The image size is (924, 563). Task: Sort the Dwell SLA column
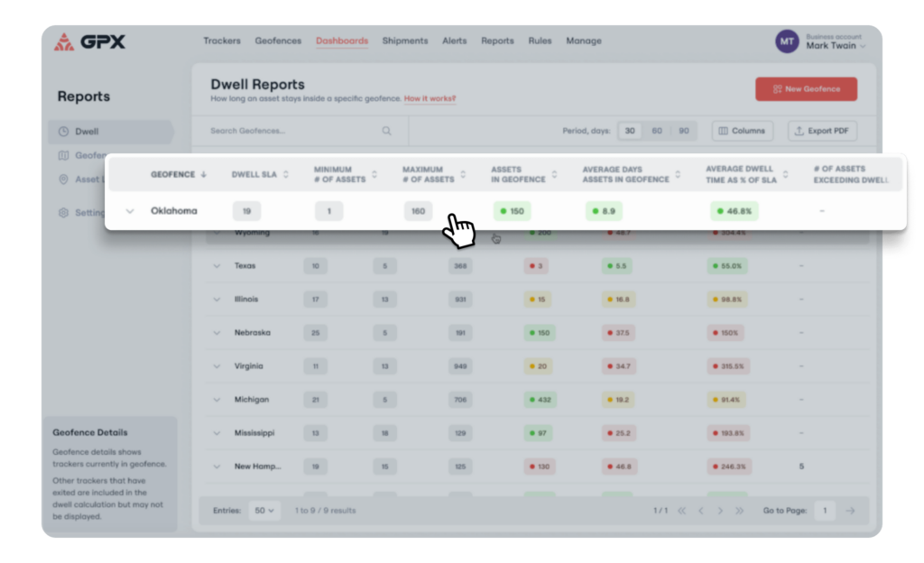click(285, 174)
